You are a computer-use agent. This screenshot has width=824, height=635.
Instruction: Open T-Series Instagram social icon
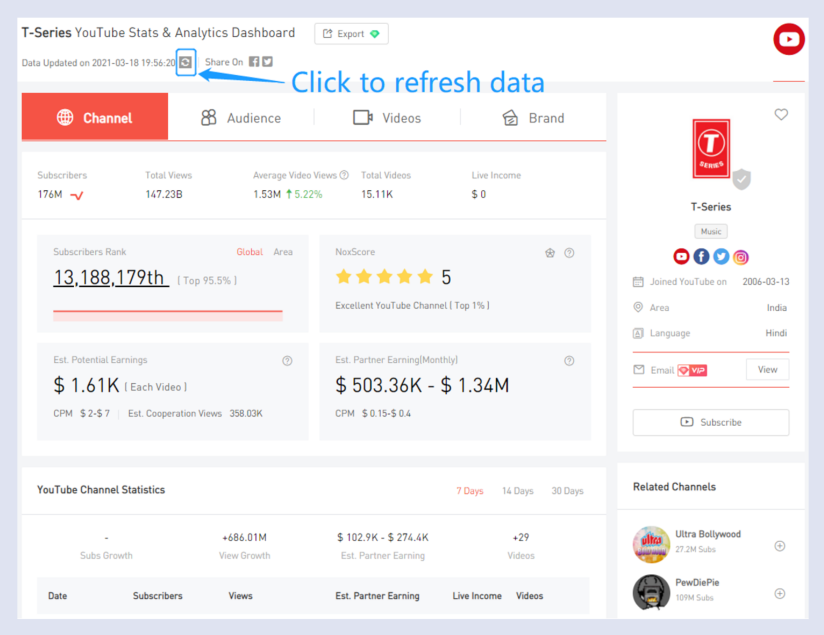(x=740, y=257)
